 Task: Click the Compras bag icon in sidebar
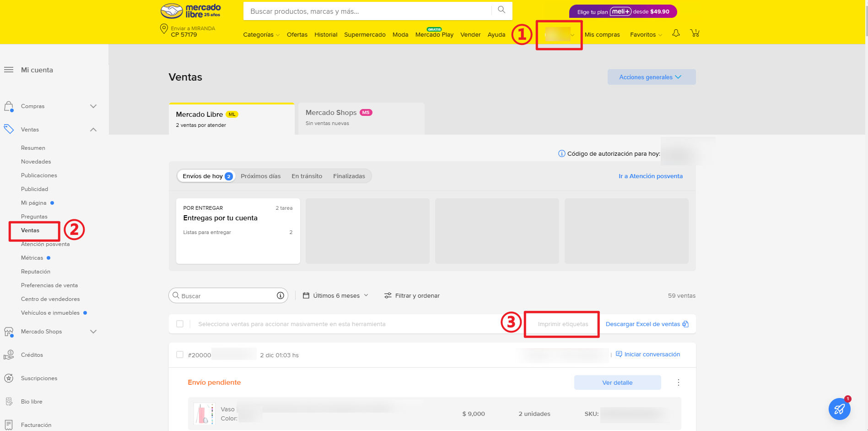9,106
